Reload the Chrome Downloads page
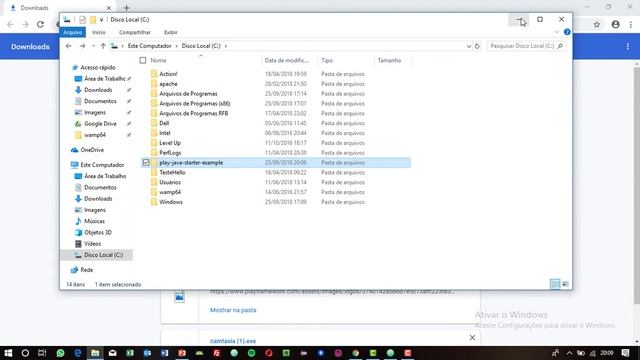This screenshot has height=360, width=640. [x=40, y=24]
